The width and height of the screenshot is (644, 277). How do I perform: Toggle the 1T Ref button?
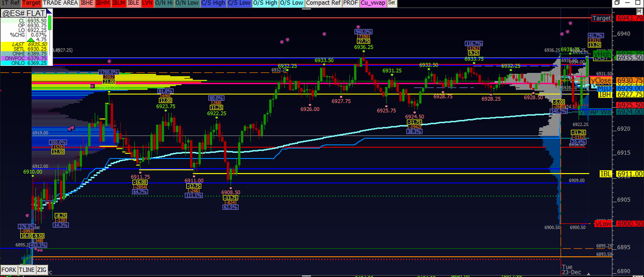click(10, 3)
